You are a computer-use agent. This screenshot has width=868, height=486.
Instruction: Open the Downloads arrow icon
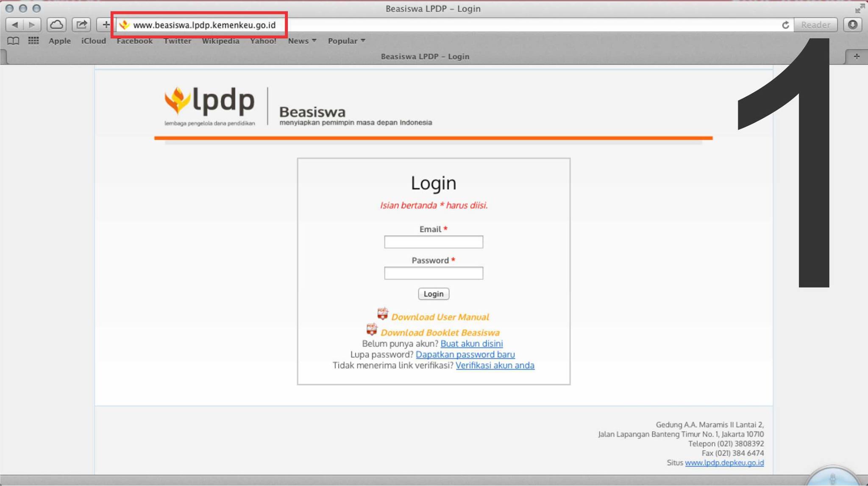[853, 25]
